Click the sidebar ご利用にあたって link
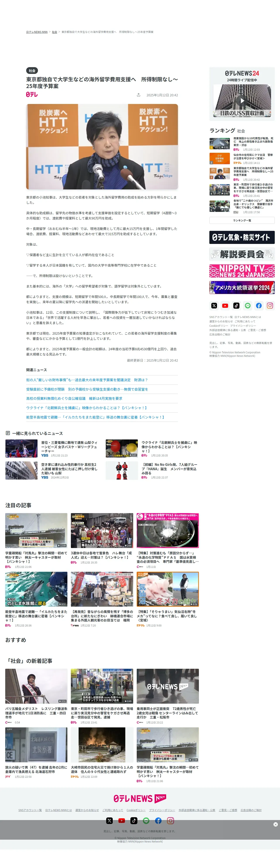 click(245, 322)
